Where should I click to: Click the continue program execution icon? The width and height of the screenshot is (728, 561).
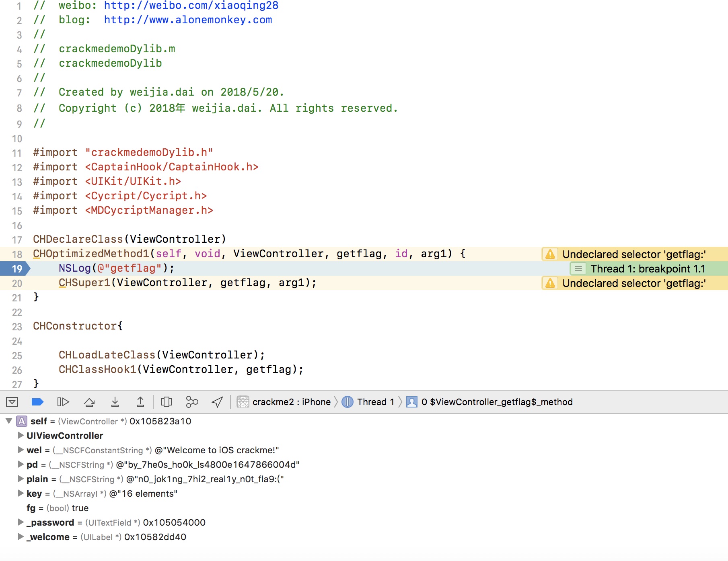(x=63, y=401)
